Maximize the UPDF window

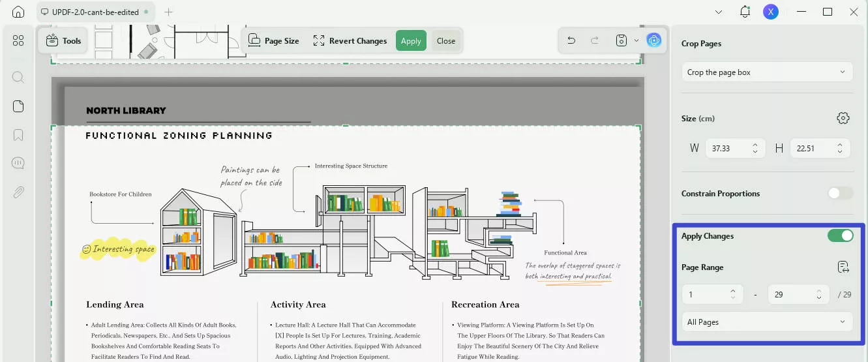coord(828,12)
